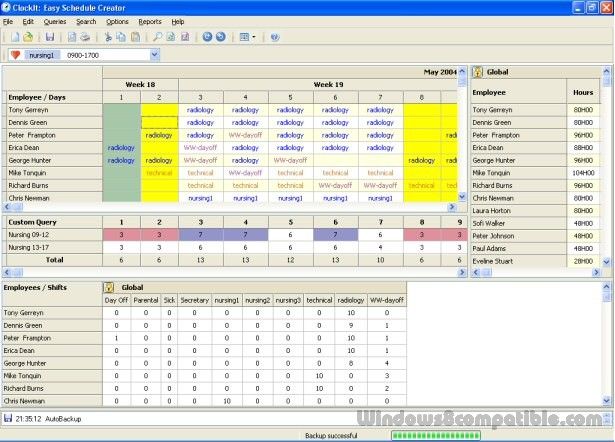Viewport: 615px width, 442px height.
Task: Click the Secretary shift column header
Action: click(x=194, y=300)
